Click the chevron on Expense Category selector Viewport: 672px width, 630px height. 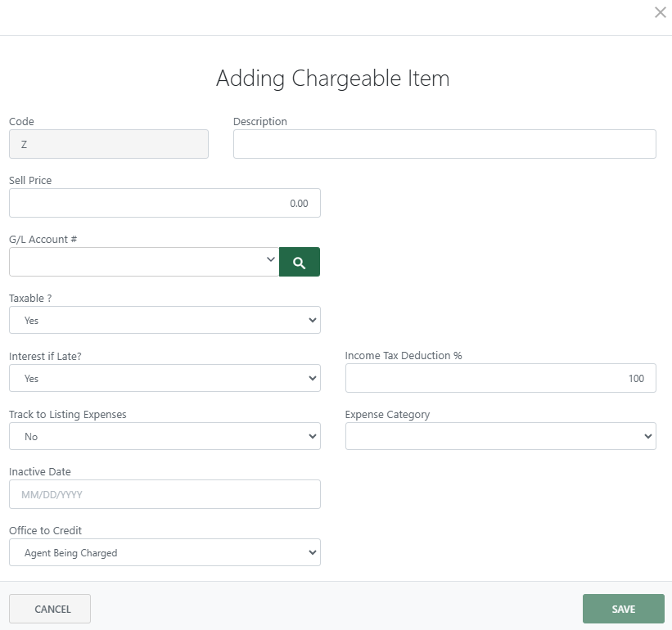pos(647,436)
